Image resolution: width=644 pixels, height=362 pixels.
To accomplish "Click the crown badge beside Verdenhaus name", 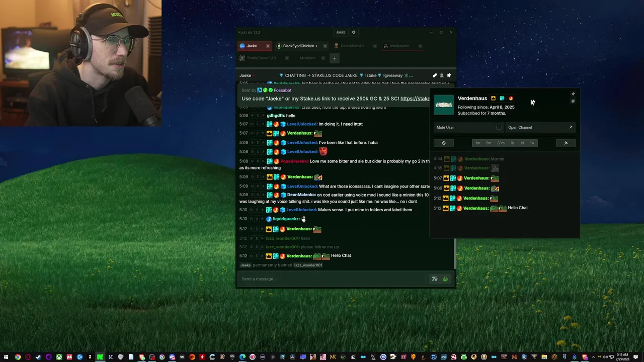I will click(x=493, y=99).
